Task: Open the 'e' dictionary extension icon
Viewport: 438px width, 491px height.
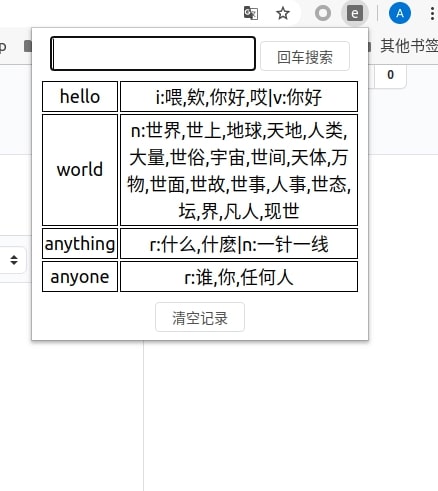Action: click(354, 14)
